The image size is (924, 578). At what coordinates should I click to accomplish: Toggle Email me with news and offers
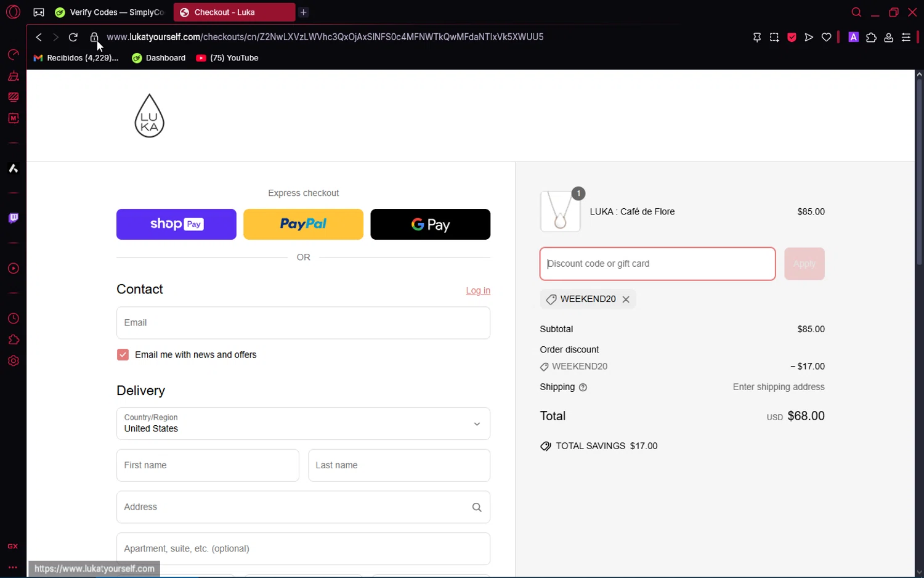pos(123,355)
